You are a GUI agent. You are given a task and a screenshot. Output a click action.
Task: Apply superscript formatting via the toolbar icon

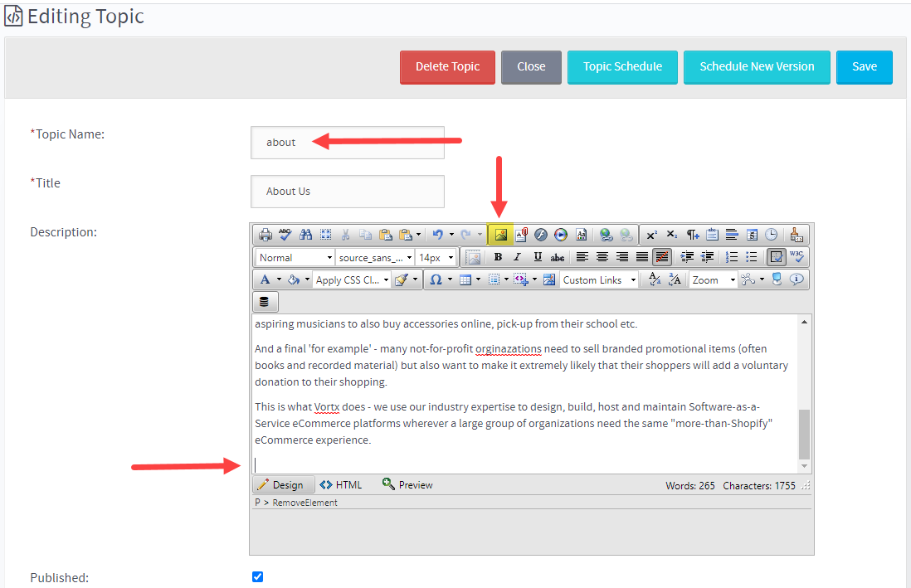click(652, 234)
